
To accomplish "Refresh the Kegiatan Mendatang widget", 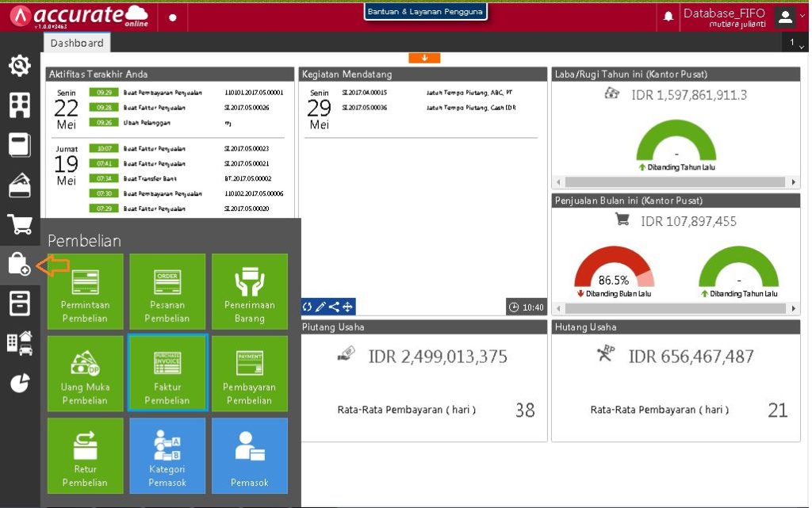I will [x=308, y=307].
